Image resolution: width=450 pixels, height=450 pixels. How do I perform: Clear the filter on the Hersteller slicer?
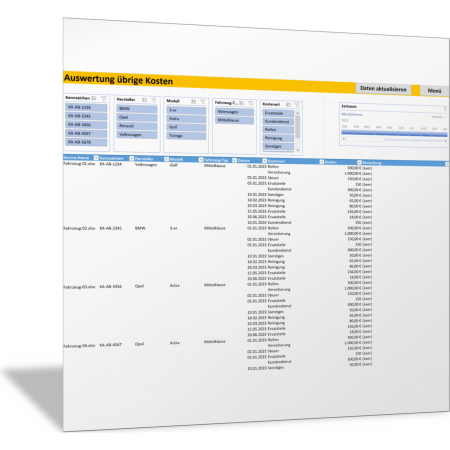(154, 100)
